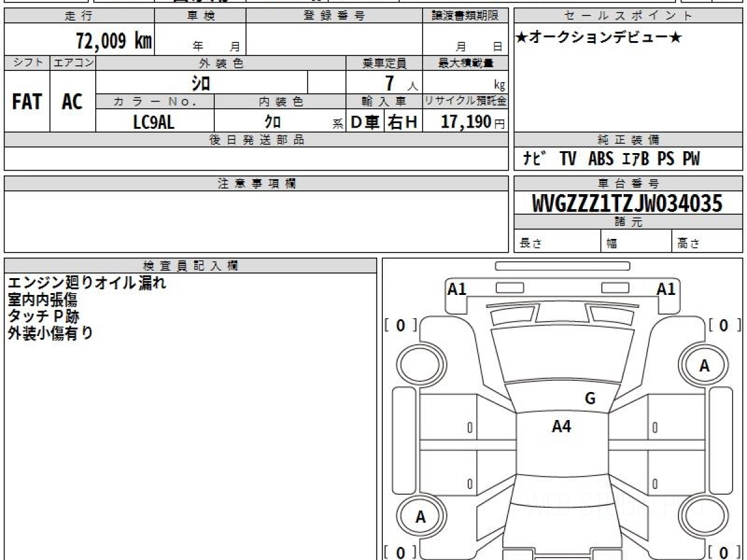Click the セールスポイント header
Screen dimensions: 747x560
tap(629, 16)
